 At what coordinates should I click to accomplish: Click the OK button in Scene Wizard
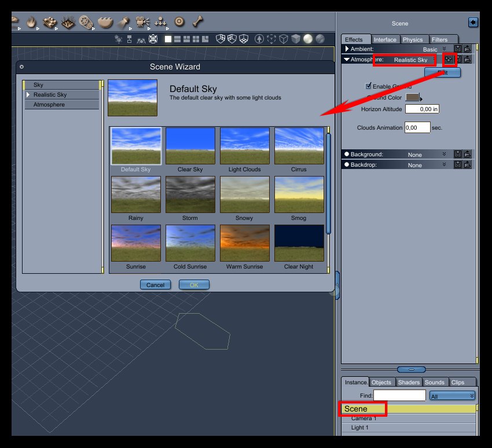click(194, 285)
